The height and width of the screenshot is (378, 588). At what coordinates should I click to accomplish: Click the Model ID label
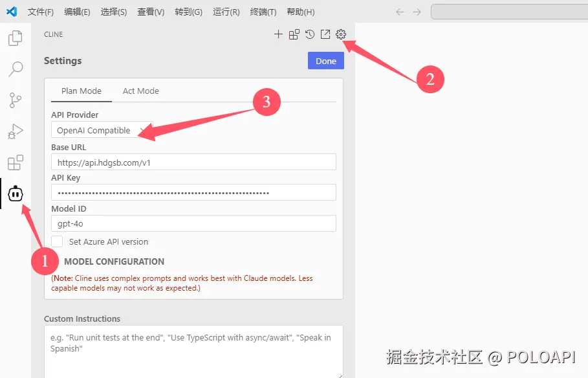tap(69, 208)
